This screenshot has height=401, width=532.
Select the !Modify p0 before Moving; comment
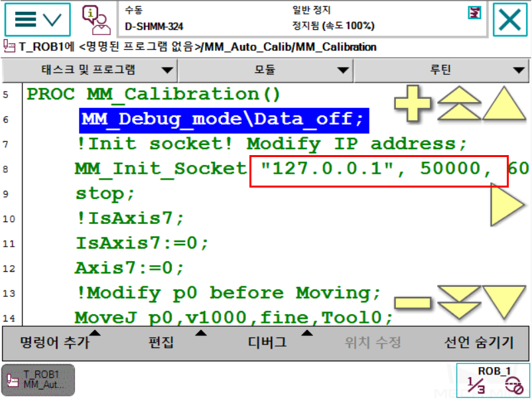click(228, 294)
